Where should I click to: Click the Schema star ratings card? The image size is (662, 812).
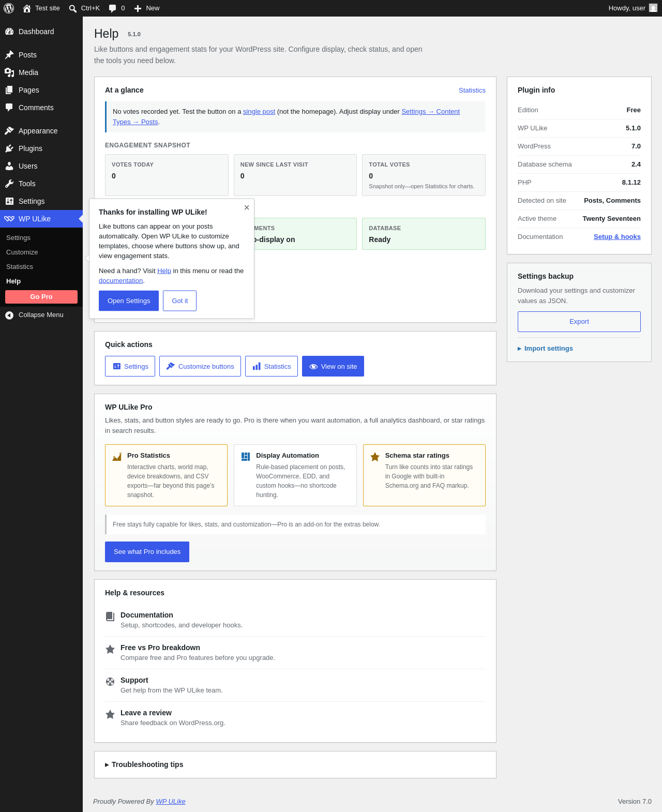coord(424,475)
